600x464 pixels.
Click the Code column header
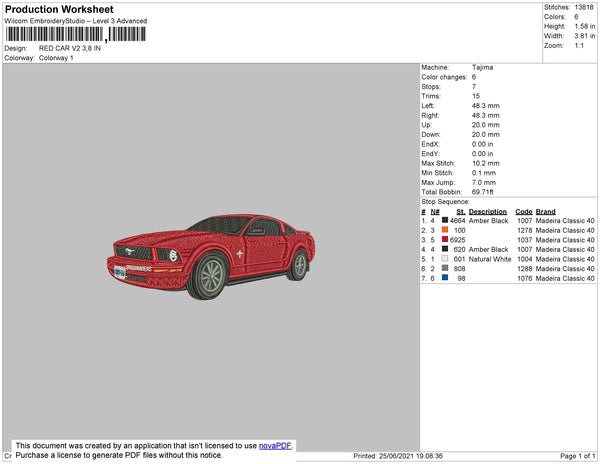(524, 212)
